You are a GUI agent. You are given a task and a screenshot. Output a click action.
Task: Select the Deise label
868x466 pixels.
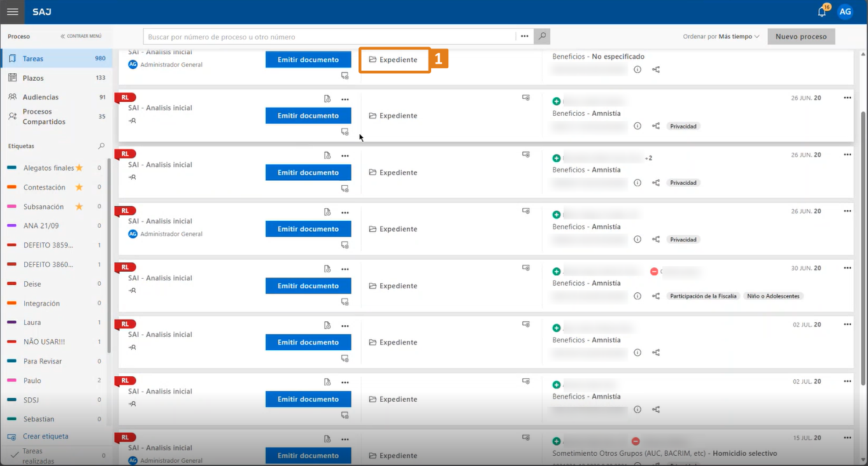coord(32,284)
